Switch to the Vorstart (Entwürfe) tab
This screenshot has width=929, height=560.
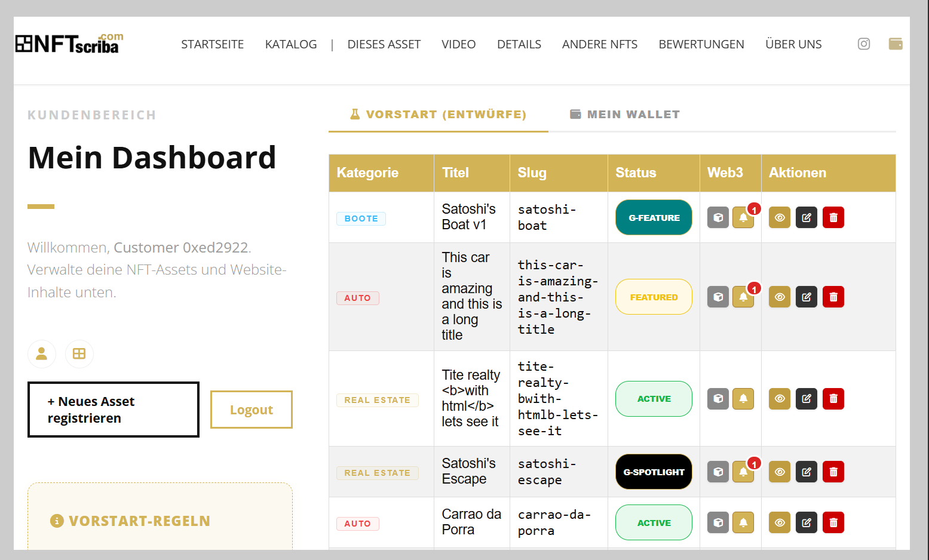tap(439, 114)
